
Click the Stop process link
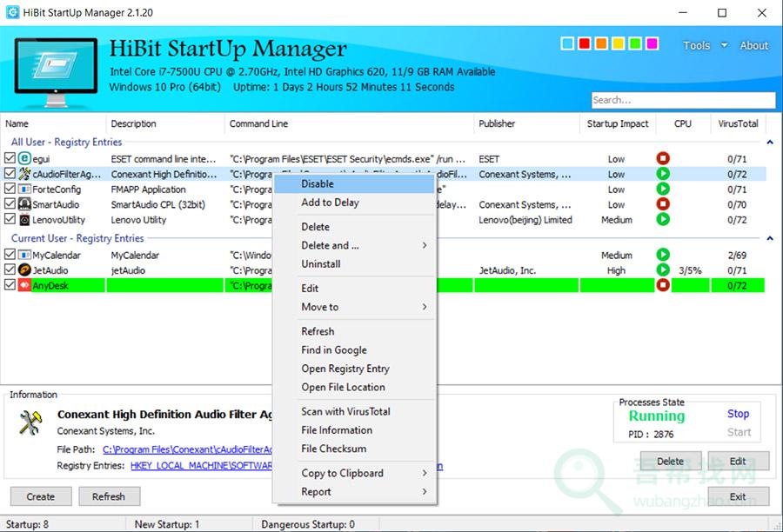click(738, 414)
